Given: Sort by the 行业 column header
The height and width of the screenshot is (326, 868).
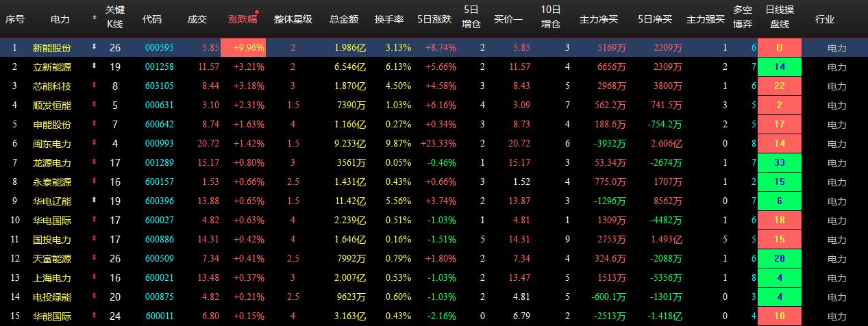Looking at the screenshot, I should pos(825,19).
